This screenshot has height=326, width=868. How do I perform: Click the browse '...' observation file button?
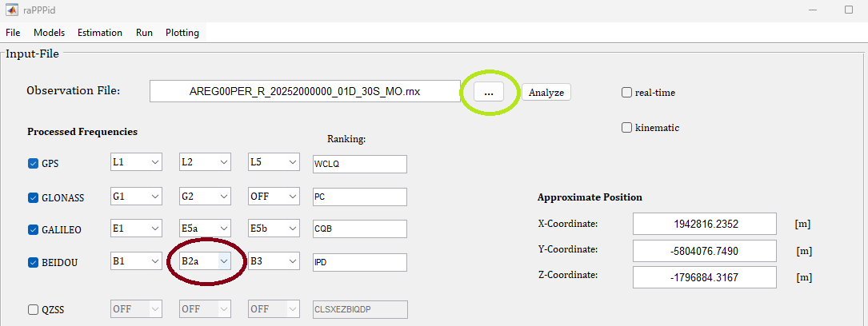(x=489, y=92)
